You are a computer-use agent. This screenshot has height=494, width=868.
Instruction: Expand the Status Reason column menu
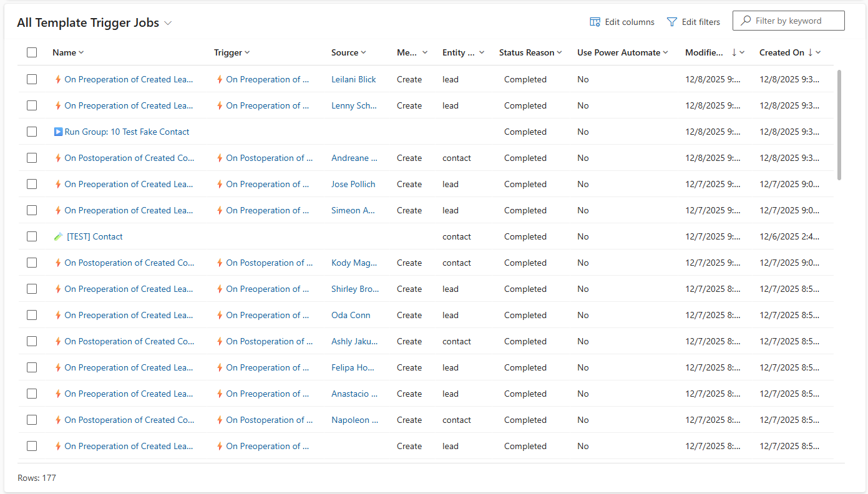(x=559, y=52)
